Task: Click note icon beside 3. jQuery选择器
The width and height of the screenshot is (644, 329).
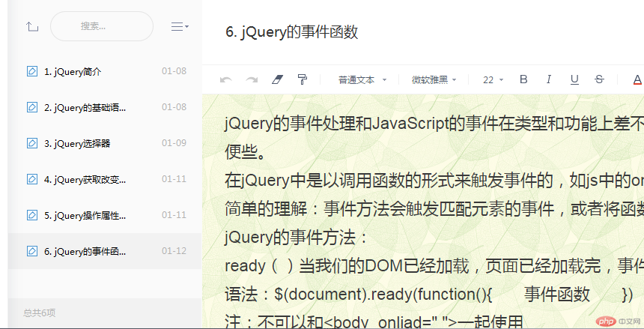Action: [x=32, y=143]
